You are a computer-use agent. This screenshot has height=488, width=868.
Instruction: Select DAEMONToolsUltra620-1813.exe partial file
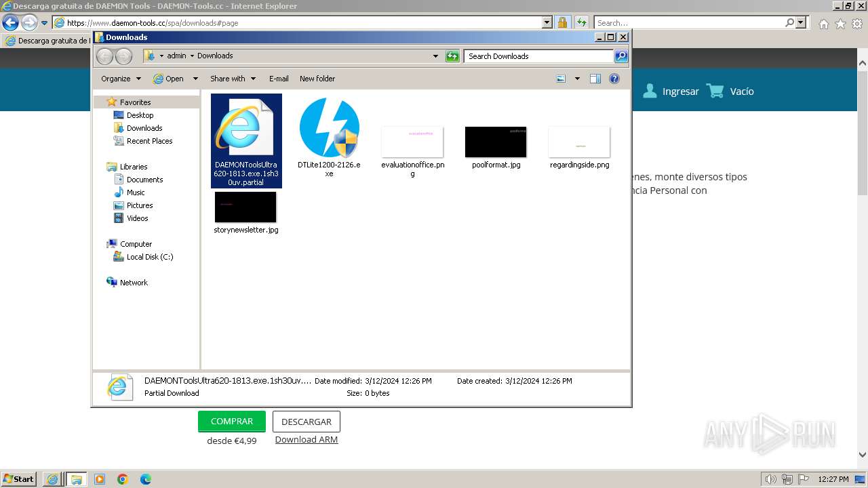tap(246, 141)
